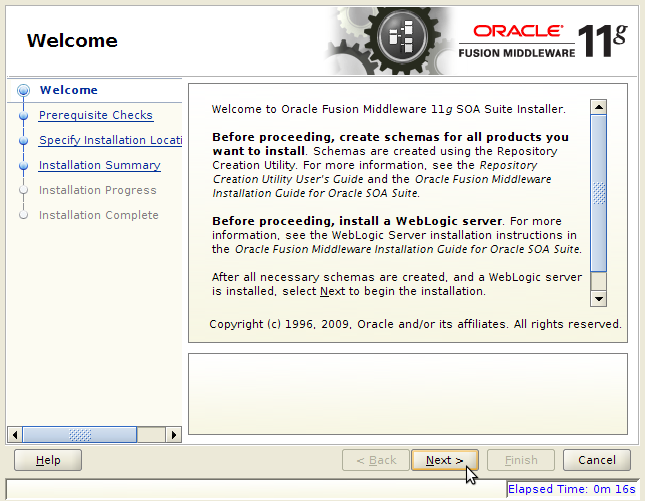Screen dimensions: 645x501
Task: Click the vertical scrollbar thumb in welcome text
Action: pos(599,193)
